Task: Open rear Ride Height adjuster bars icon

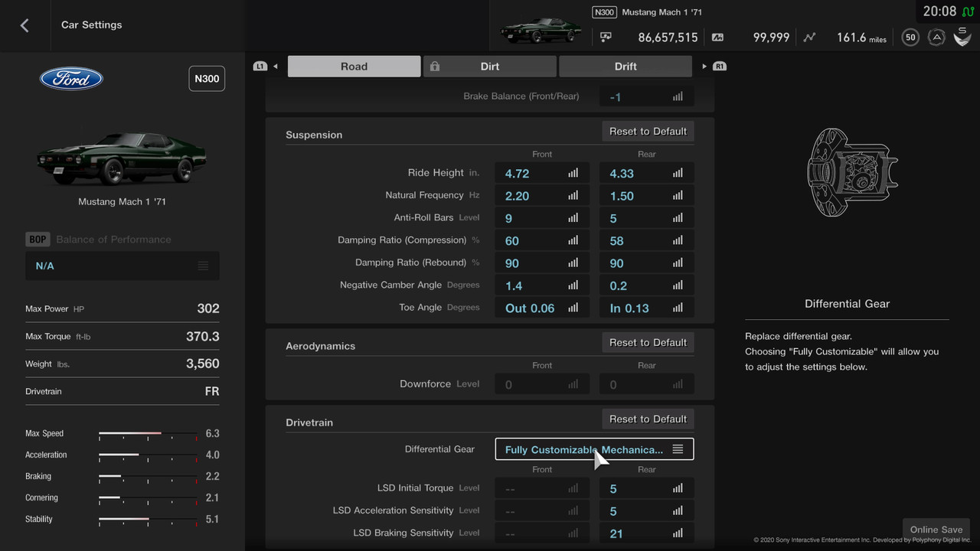Action: coord(678,174)
